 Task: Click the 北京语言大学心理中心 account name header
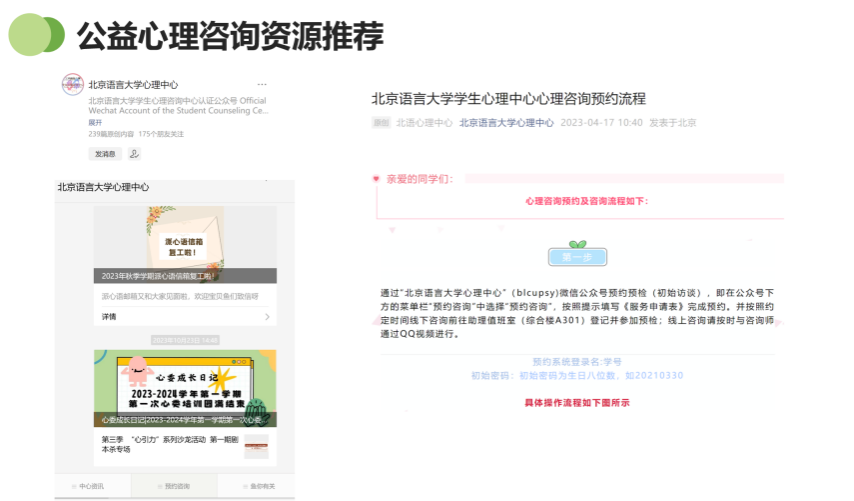[133, 85]
